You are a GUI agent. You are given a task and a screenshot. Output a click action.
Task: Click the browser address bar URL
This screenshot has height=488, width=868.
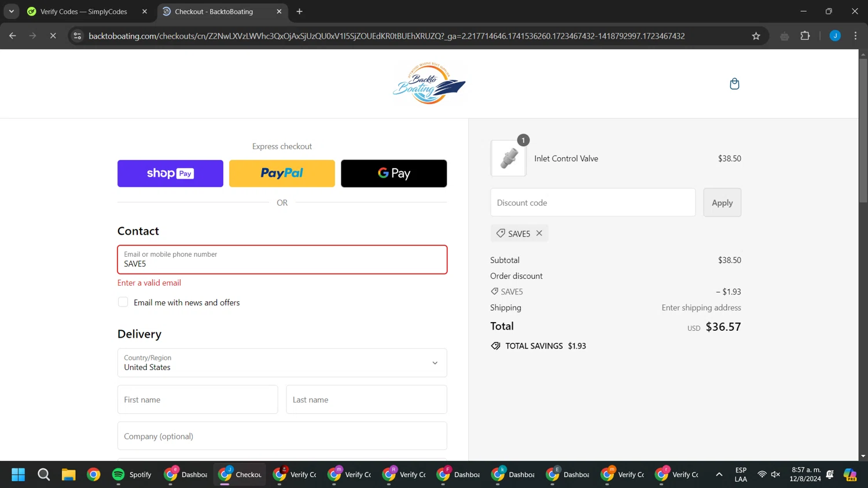point(387,36)
